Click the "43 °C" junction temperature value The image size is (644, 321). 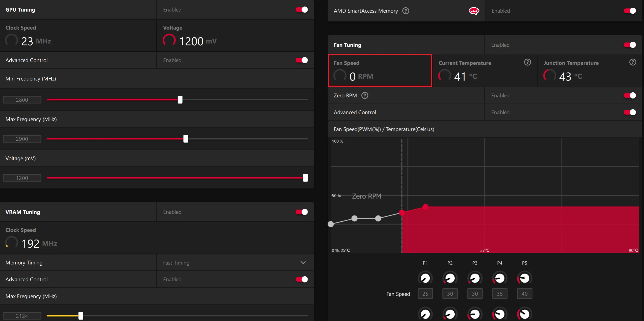click(x=570, y=76)
